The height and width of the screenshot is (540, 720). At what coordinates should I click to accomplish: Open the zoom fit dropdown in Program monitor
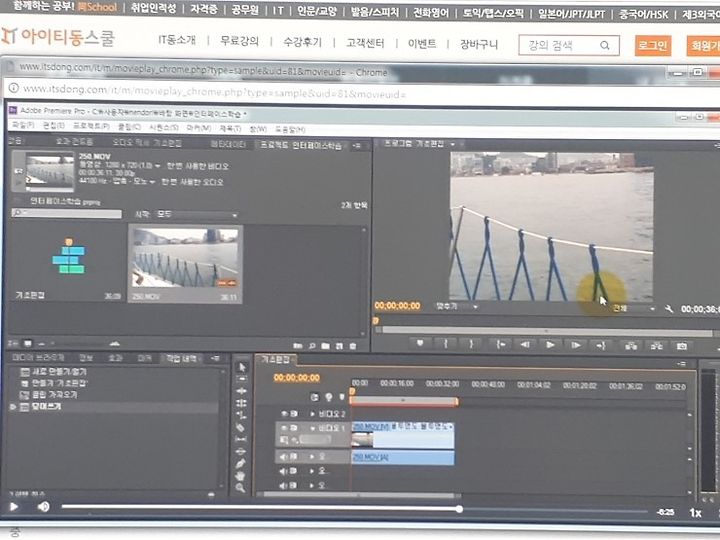(456, 306)
